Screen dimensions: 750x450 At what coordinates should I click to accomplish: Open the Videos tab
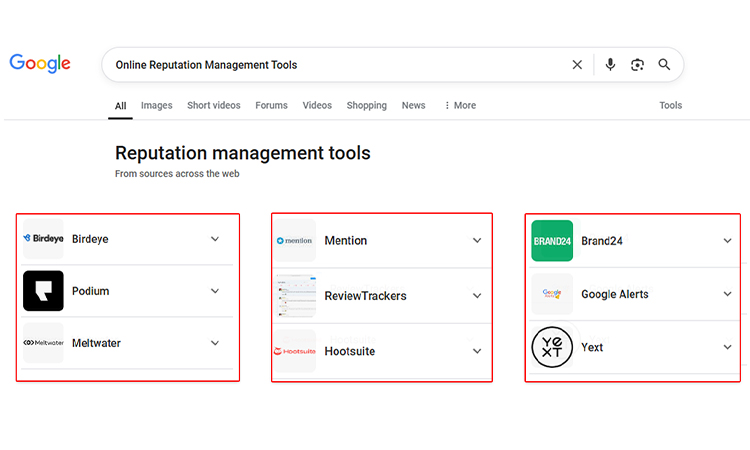point(317,105)
